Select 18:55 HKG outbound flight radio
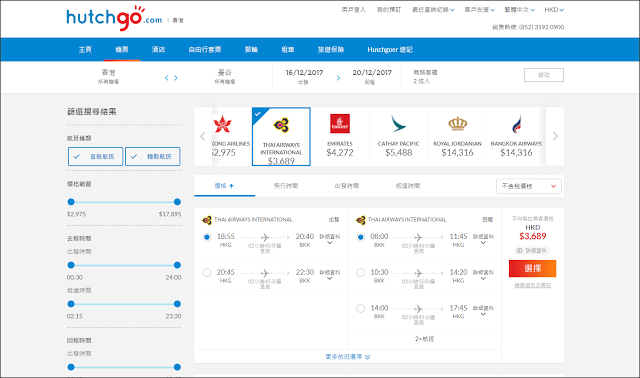 (207, 237)
